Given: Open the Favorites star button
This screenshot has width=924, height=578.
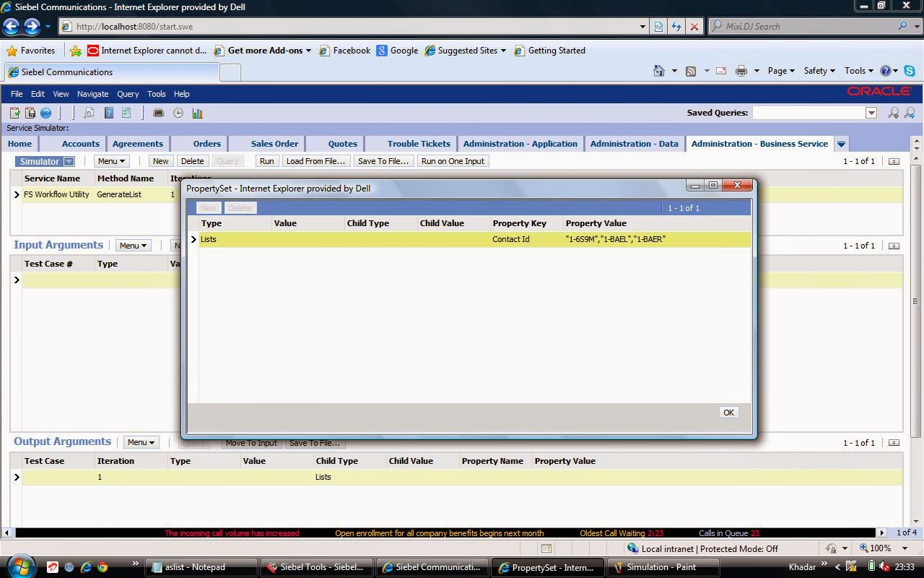Looking at the screenshot, I should [31, 51].
